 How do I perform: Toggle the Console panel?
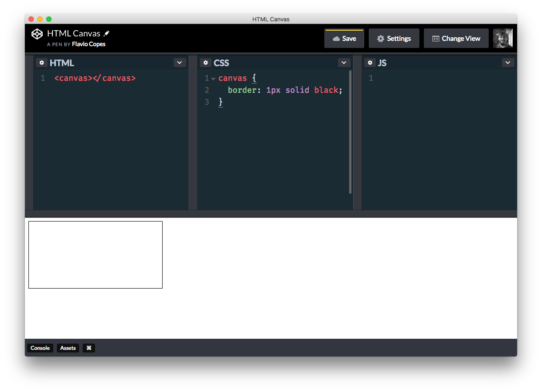coord(40,348)
